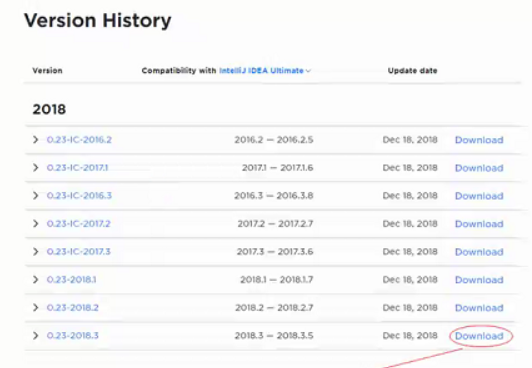Open version link 0.23-IC-2017.1
This screenshot has width=532, height=368.
click(x=77, y=168)
